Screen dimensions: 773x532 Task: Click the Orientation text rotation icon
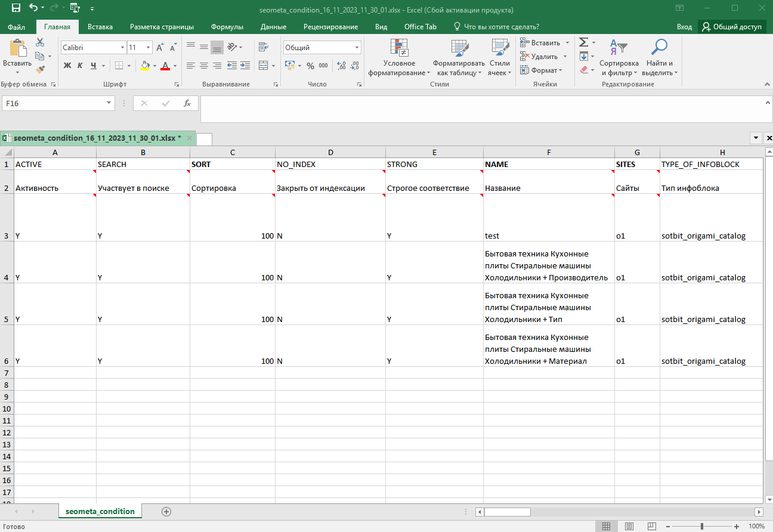coord(233,47)
